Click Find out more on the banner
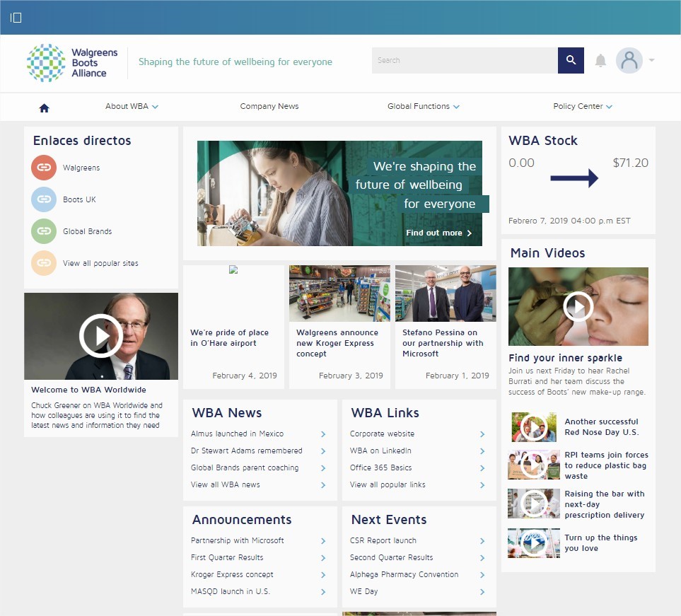This screenshot has width=681, height=616. (438, 233)
